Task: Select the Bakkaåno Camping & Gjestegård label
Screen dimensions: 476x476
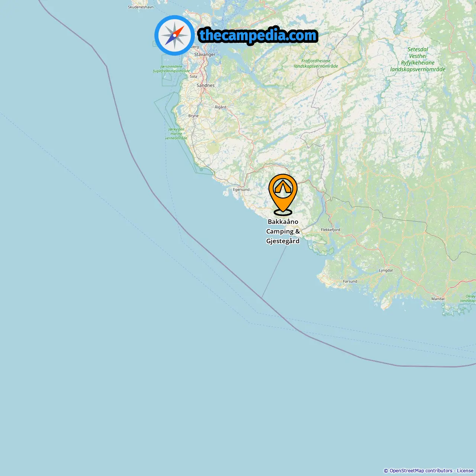Action: [x=283, y=231]
